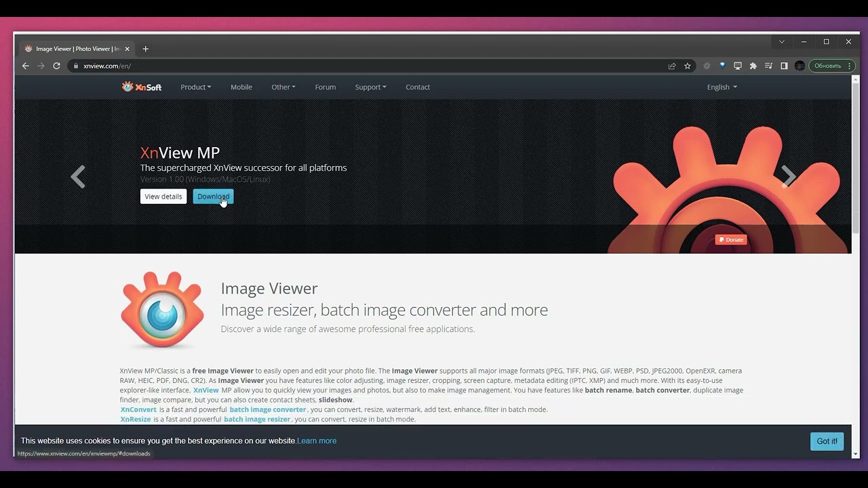
Task: Open the XnConvert link
Action: coord(138,409)
